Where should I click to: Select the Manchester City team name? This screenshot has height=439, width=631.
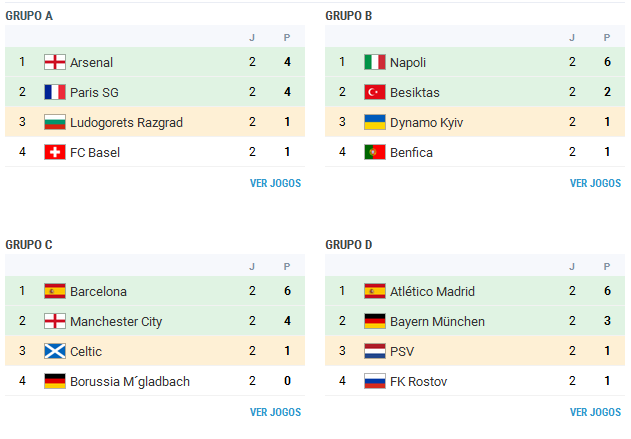(x=115, y=321)
